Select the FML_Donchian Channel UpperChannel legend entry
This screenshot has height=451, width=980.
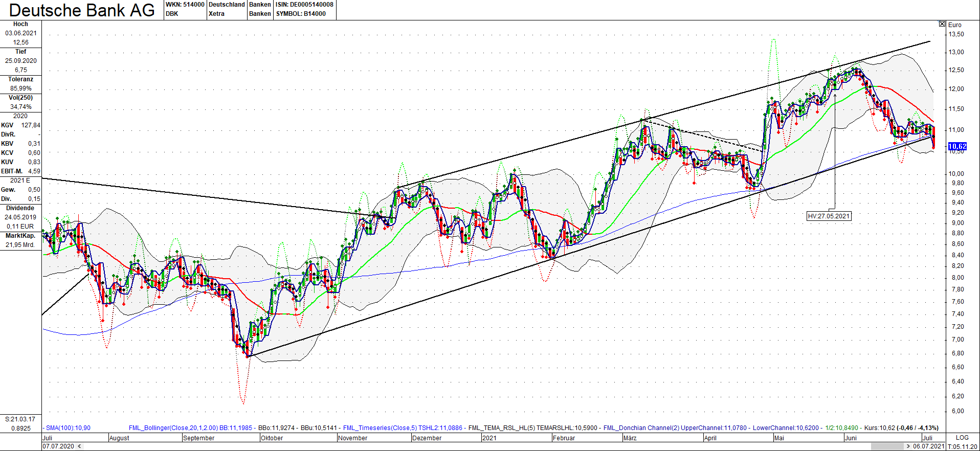[x=675, y=428]
